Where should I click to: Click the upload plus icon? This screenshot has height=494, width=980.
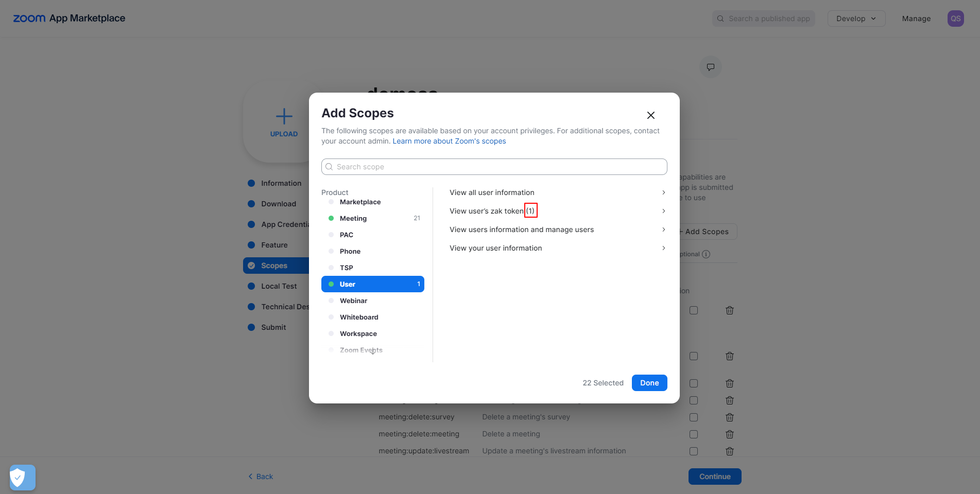click(284, 116)
